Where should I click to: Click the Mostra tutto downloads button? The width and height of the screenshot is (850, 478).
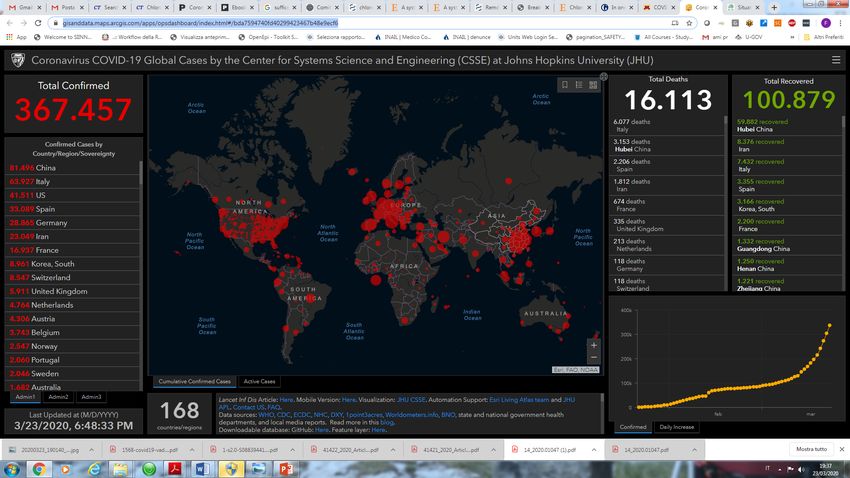tap(812, 449)
